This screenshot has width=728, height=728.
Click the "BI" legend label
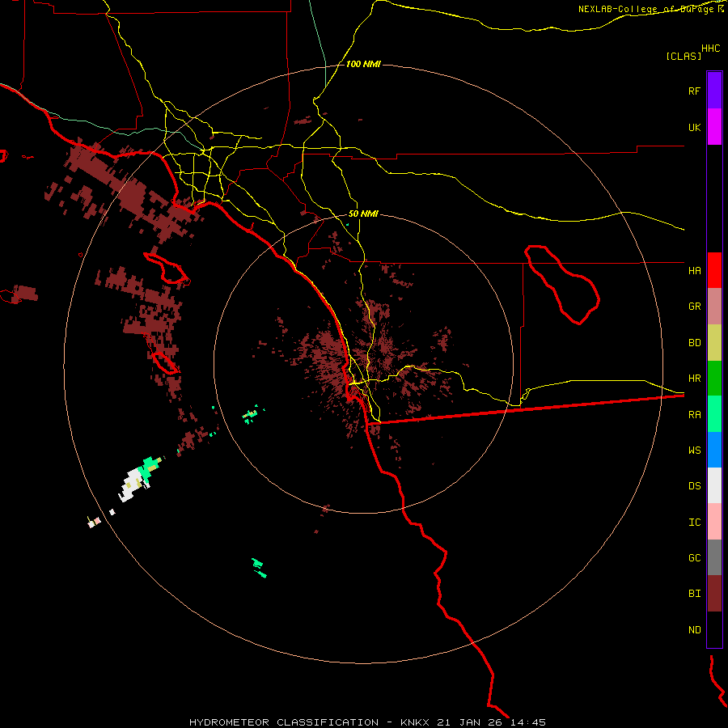(x=694, y=594)
